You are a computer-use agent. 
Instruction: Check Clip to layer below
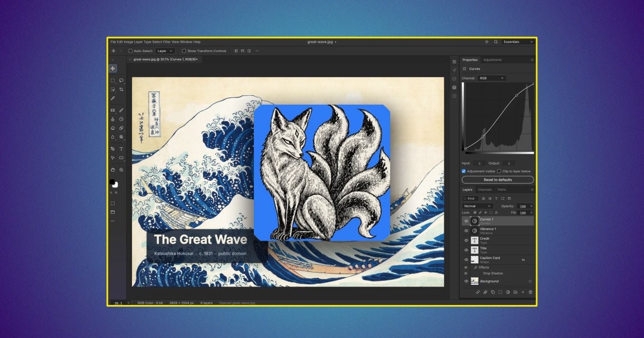coord(499,171)
